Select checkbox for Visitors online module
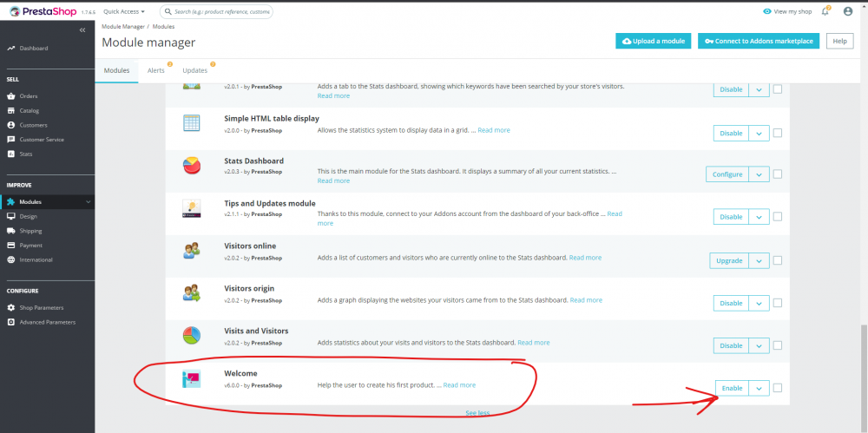 (x=778, y=260)
